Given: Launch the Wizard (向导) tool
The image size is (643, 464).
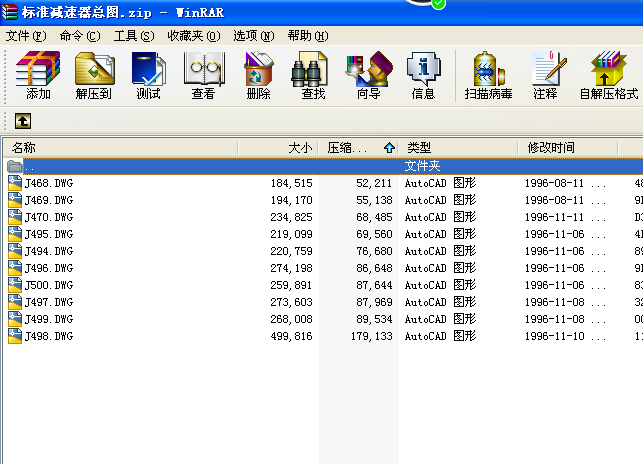Looking at the screenshot, I should [369, 75].
